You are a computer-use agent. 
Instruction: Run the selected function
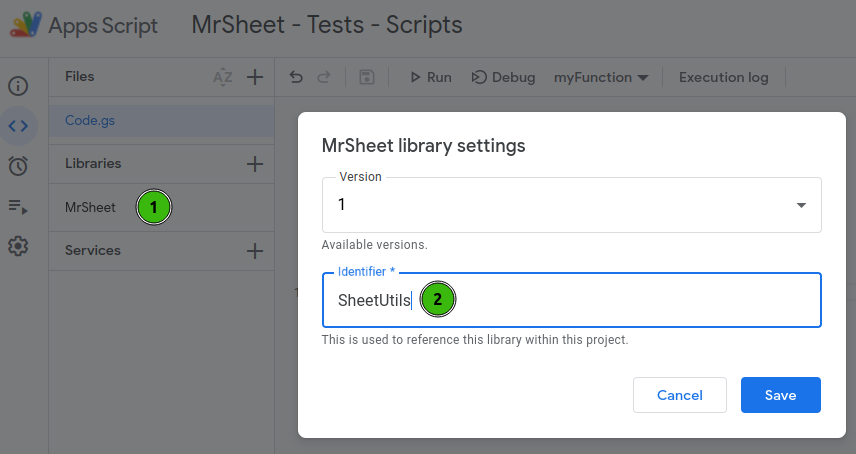[x=430, y=77]
